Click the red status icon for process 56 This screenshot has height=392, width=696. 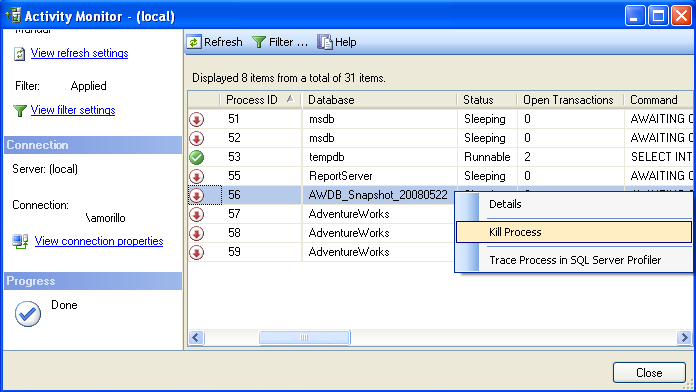(197, 195)
